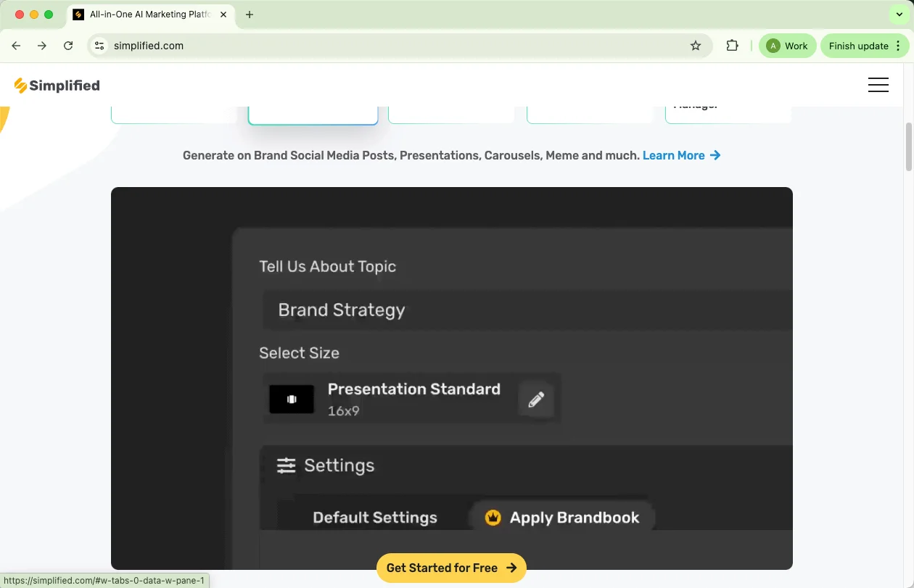Click the browser back arrow
The image size is (914, 588).
[16, 46]
